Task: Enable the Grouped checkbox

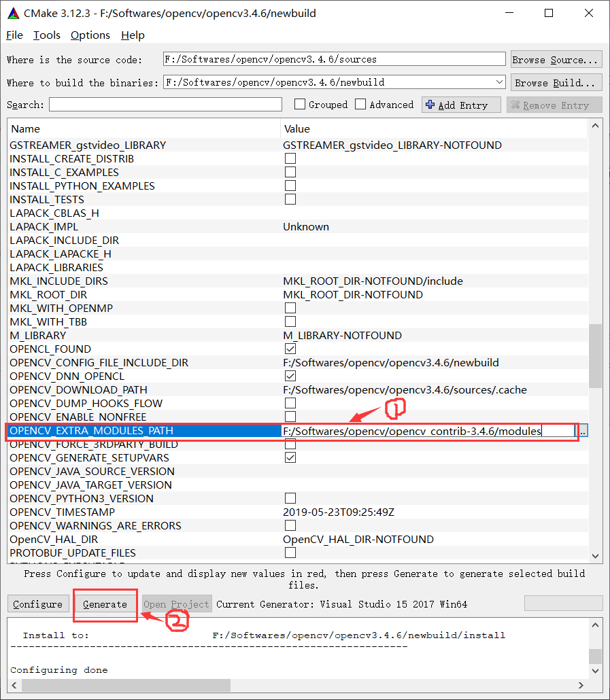Action: click(x=300, y=105)
